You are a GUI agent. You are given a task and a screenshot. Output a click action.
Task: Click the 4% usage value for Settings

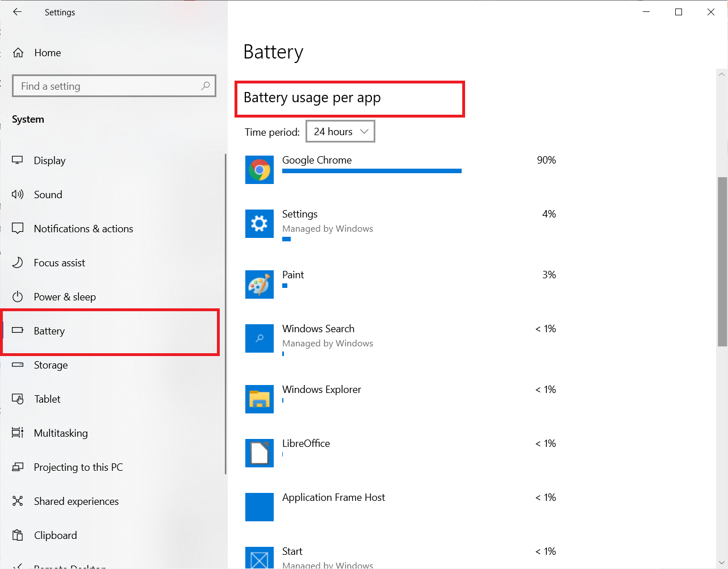(549, 214)
